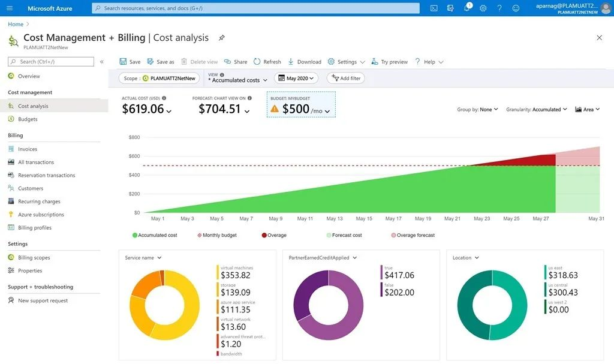Select Cost analysis menu item
Image resolution: width=614 pixels, height=364 pixels.
click(54, 106)
